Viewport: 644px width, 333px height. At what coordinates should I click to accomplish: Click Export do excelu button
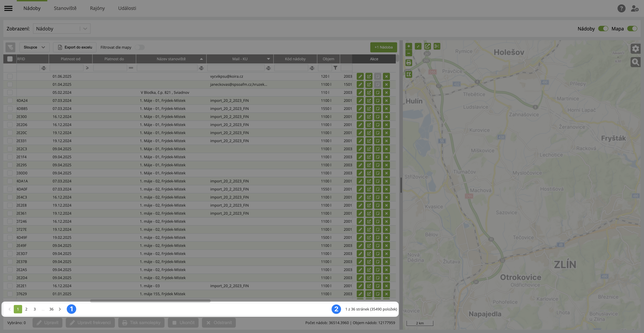tap(75, 47)
